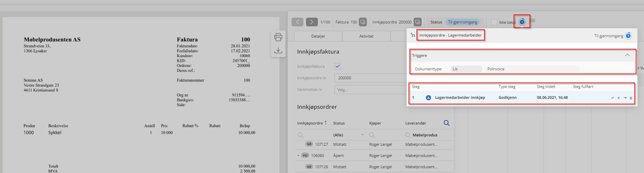The height and width of the screenshot is (173, 644).
Task: Forward the workflow step with arrow icon
Action: [625, 98]
